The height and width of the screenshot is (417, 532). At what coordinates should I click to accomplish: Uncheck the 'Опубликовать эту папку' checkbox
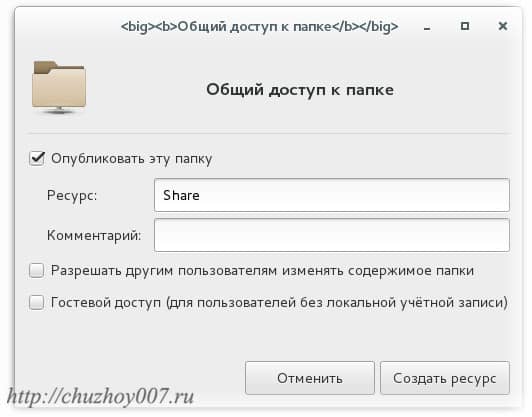pyautogui.click(x=37, y=158)
